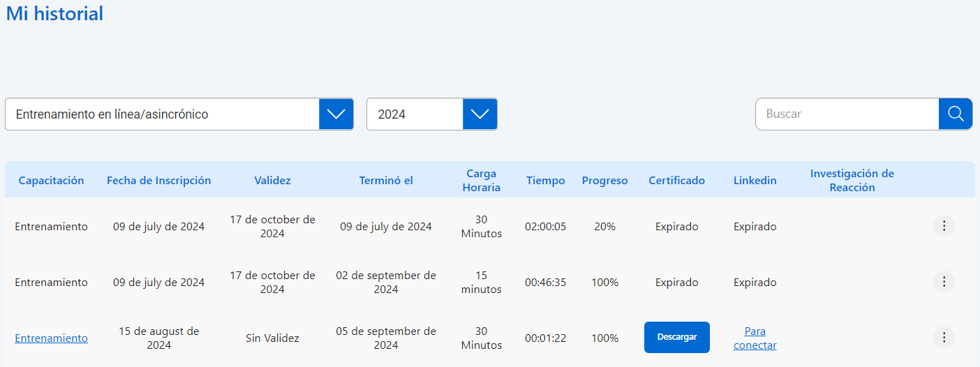Click the 'Terminó el' column header
980x367 pixels.
click(386, 180)
